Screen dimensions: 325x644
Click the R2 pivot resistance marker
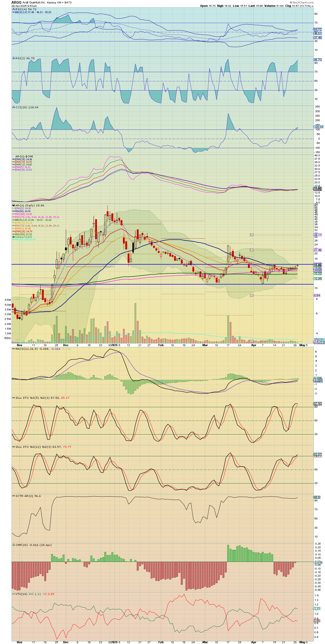[x=252, y=235]
